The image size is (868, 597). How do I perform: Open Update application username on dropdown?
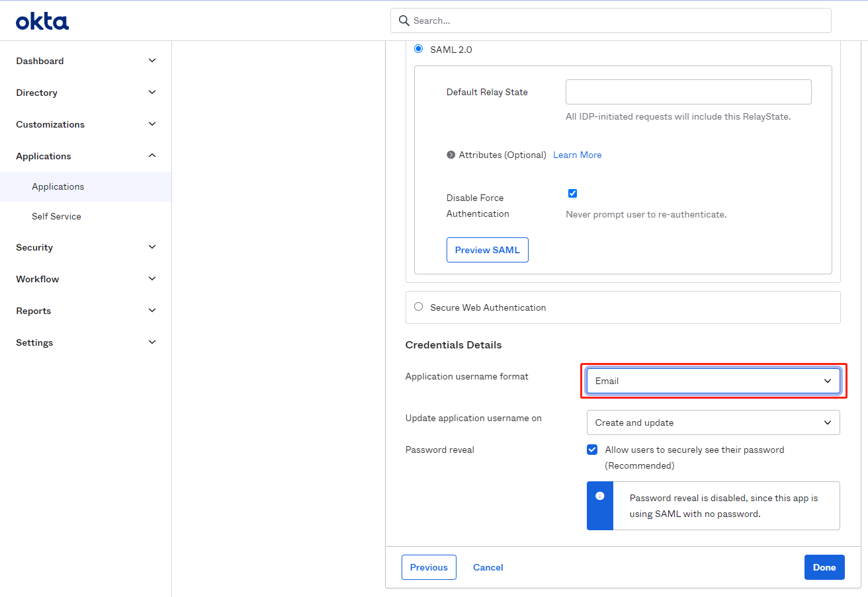tap(713, 422)
